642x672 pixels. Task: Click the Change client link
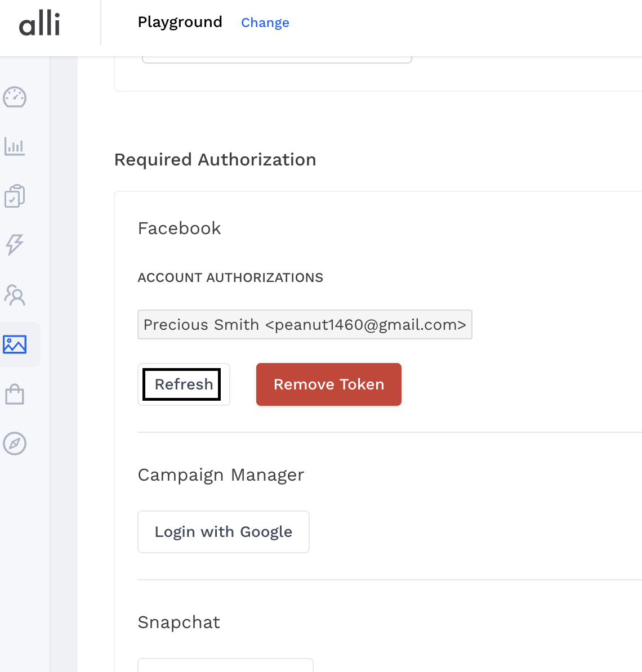[265, 23]
